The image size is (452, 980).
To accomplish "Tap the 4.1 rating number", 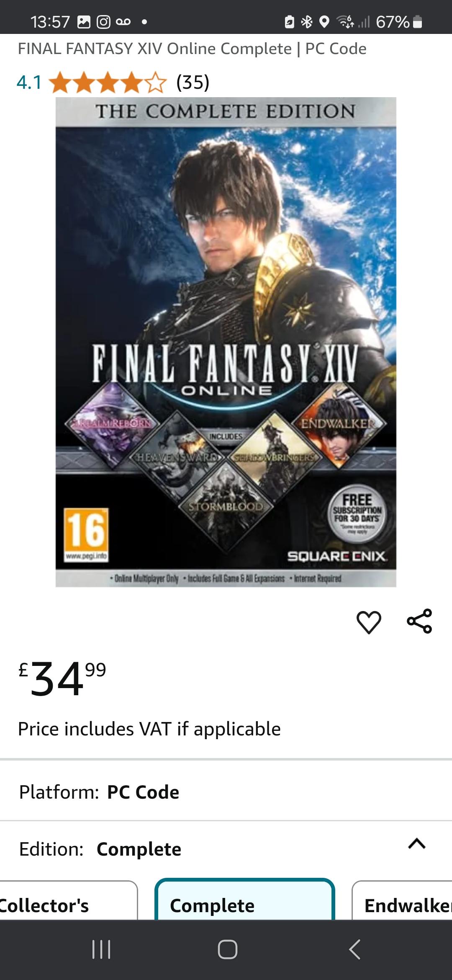I will (x=29, y=82).
